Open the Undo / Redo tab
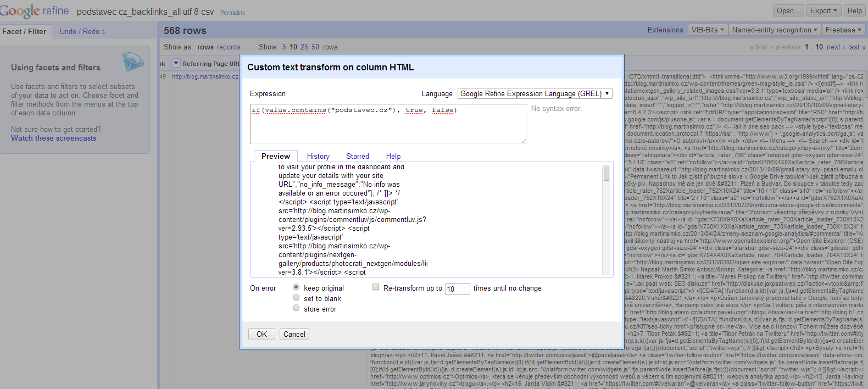This screenshot has height=389, width=868. [82, 31]
